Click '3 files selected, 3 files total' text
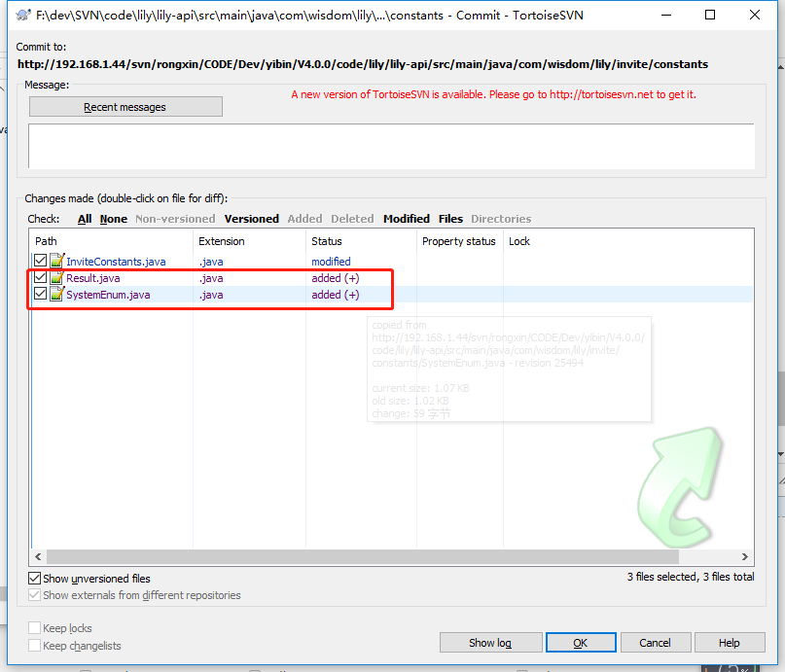The width and height of the screenshot is (785, 672). pos(691,577)
